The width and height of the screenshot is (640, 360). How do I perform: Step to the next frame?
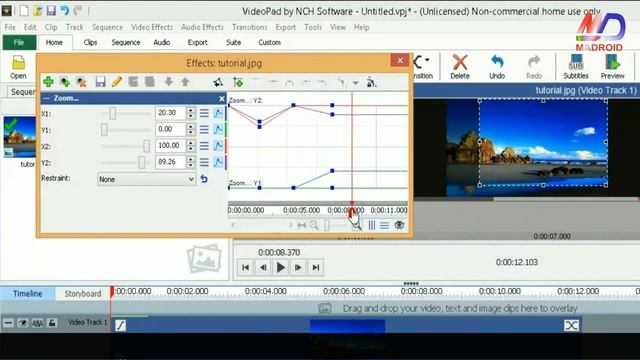click(x=298, y=267)
